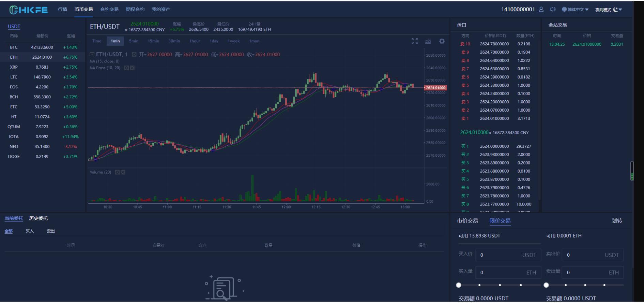Open the 简体中文 language dropdown
644x303 pixels.
[x=575, y=10]
